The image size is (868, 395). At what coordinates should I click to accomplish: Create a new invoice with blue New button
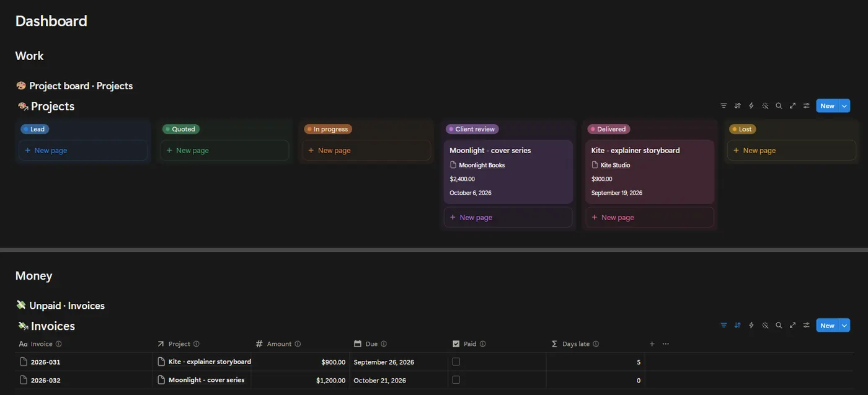point(827,326)
